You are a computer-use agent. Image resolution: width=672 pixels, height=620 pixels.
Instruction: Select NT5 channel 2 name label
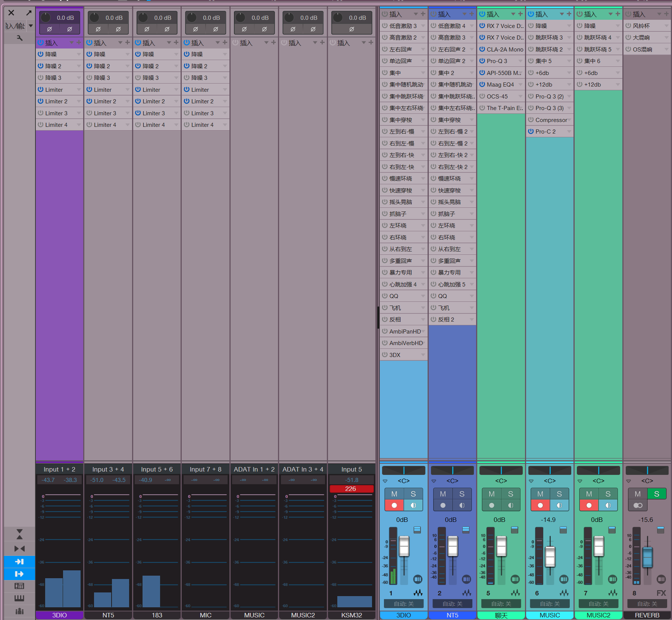click(452, 615)
